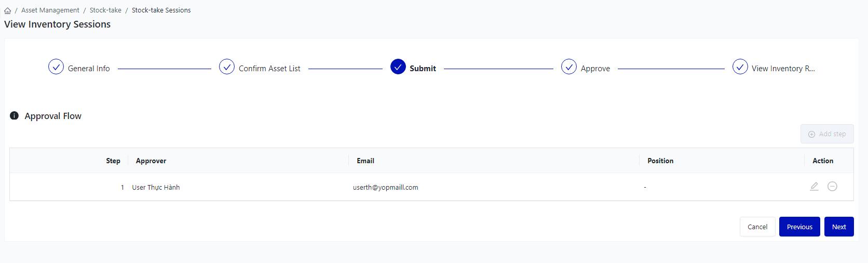The image size is (868, 263).
Task: Click the Approve step checkmark circle
Action: tap(569, 67)
